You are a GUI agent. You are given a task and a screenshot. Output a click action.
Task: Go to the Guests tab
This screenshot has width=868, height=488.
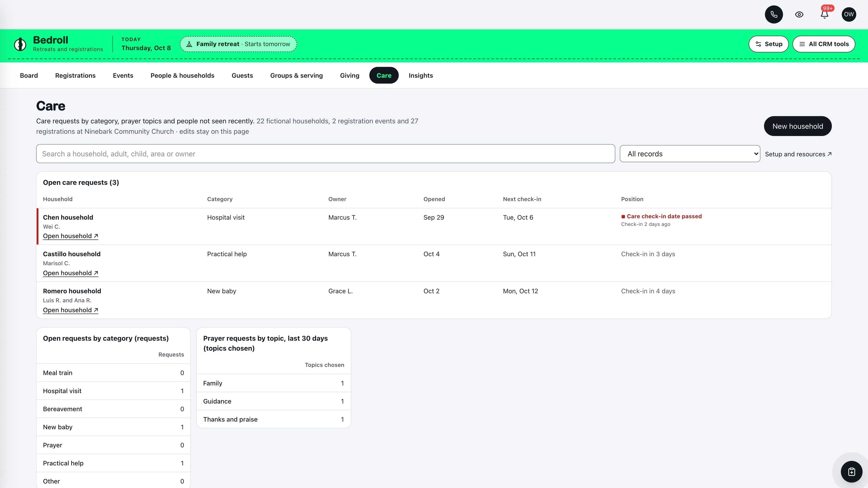click(242, 75)
